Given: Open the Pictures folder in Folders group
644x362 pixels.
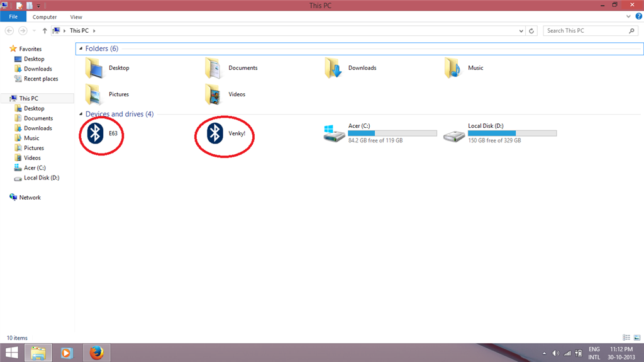Looking at the screenshot, I should pyautogui.click(x=107, y=94).
